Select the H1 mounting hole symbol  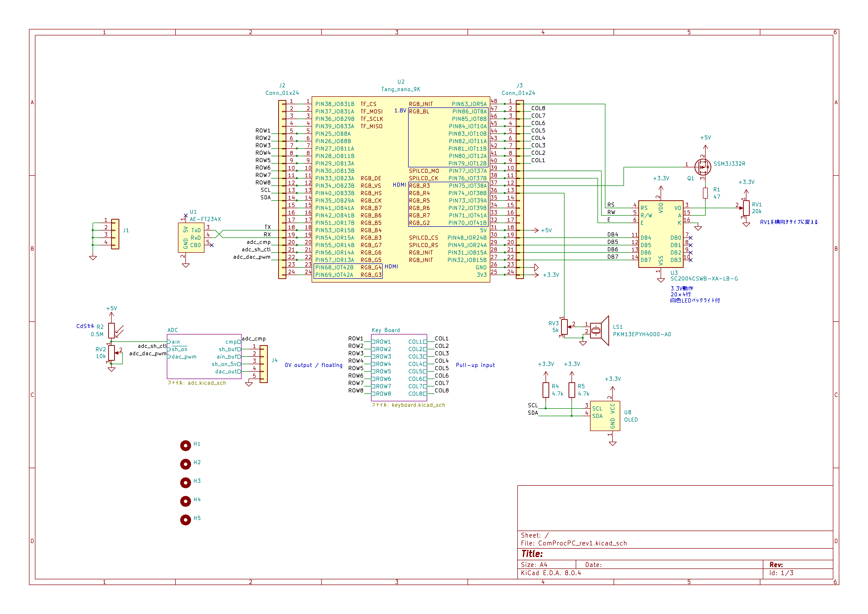pos(186,446)
